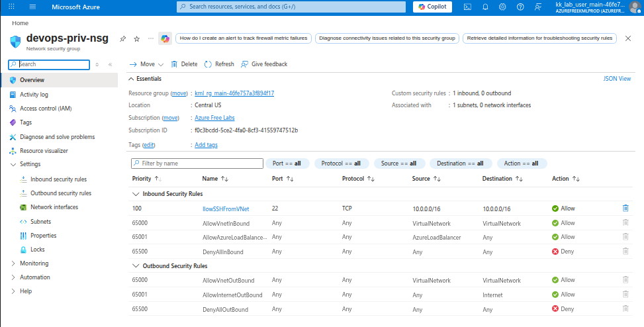Delete the llowSSHFromVNet rule via trash icon

[x=625, y=208]
